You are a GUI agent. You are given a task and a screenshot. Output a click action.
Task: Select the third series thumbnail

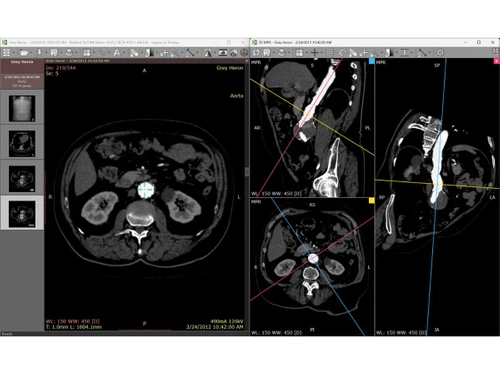tap(22, 179)
